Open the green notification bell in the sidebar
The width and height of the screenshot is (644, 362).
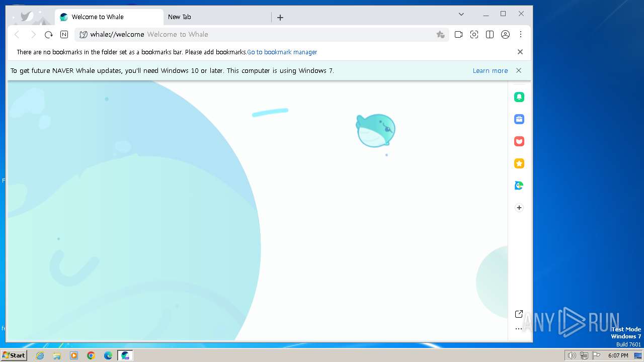click(x=519, y=97)
